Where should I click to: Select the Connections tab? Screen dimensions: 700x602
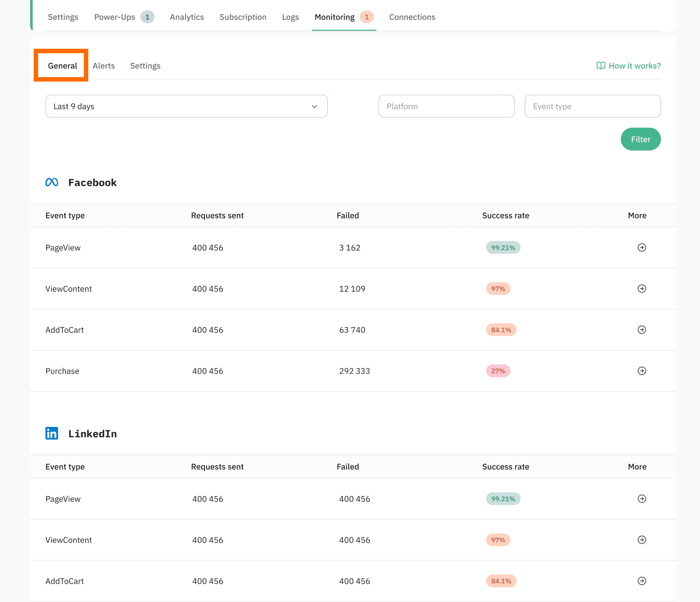coord(412,17)
